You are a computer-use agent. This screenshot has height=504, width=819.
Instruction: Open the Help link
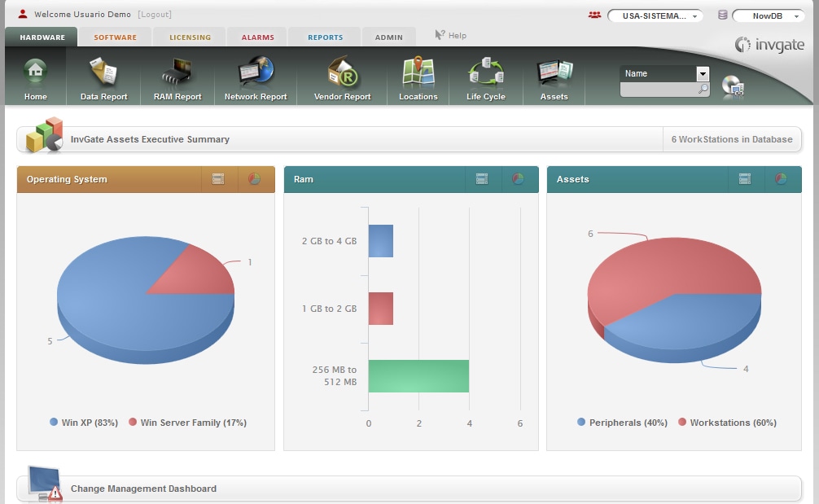coord(457,36)
